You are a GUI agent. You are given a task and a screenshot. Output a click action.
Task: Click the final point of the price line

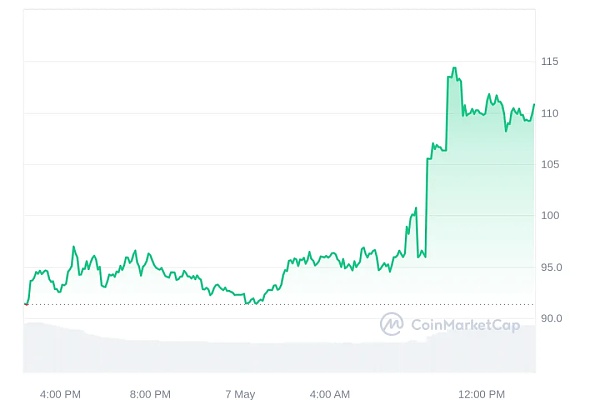[x=534, y=104]
